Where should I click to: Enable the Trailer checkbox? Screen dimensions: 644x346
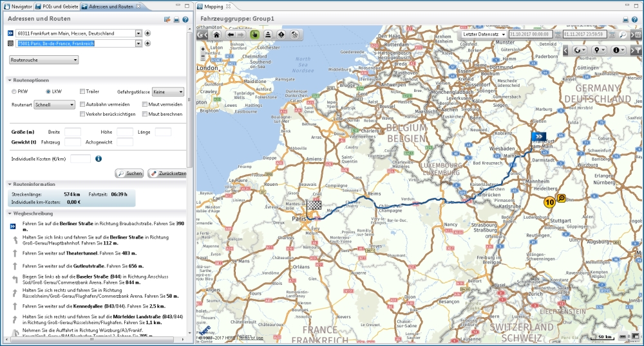[82, 92]
